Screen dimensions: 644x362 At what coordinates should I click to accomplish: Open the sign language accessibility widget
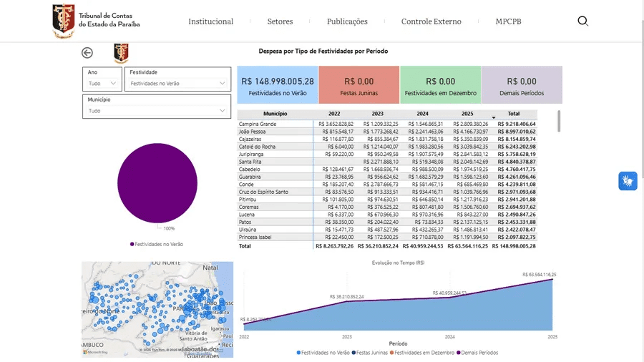point(628,181)
